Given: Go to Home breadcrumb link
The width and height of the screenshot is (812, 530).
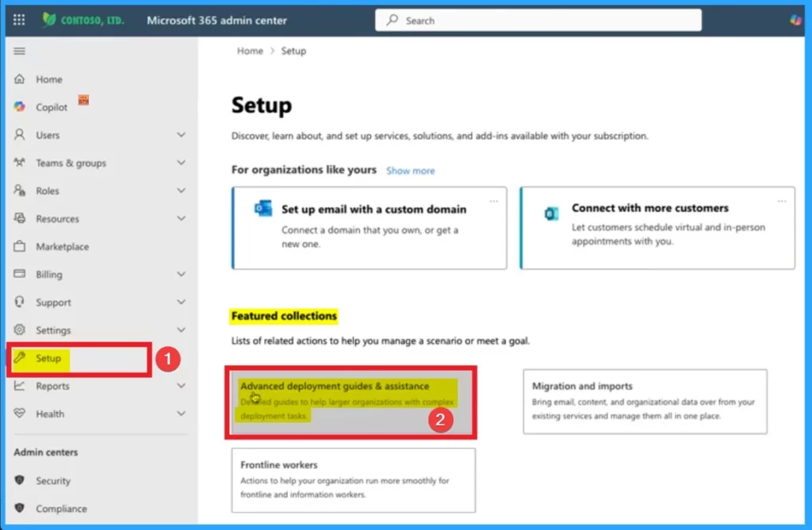Looking at the screenshot, I should click(x=250, y=51).
